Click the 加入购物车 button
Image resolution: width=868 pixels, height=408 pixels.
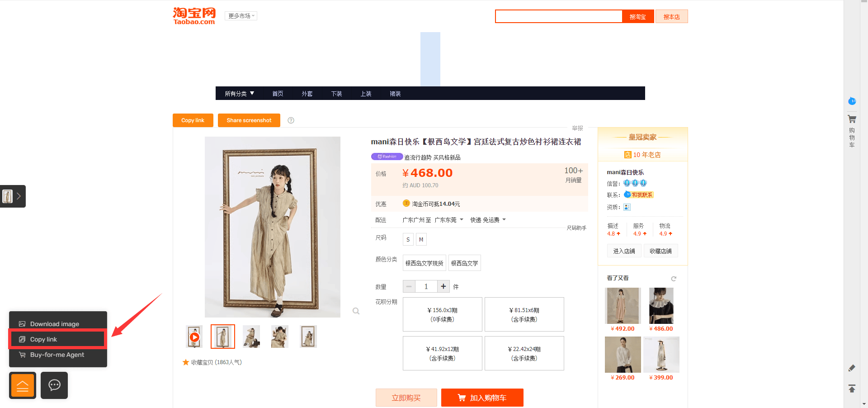(482, 398)
